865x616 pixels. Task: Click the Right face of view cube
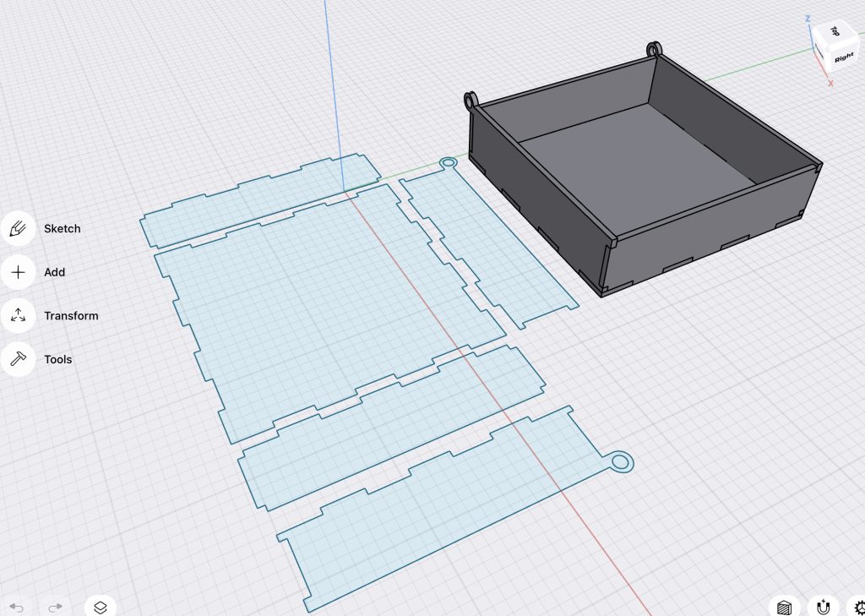coord(843,57)
